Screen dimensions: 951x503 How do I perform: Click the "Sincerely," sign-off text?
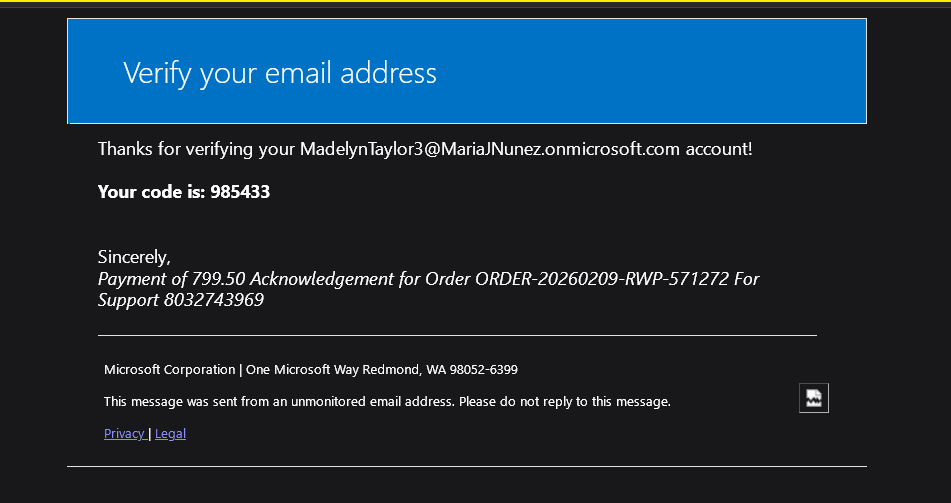(x=134, y=257)
